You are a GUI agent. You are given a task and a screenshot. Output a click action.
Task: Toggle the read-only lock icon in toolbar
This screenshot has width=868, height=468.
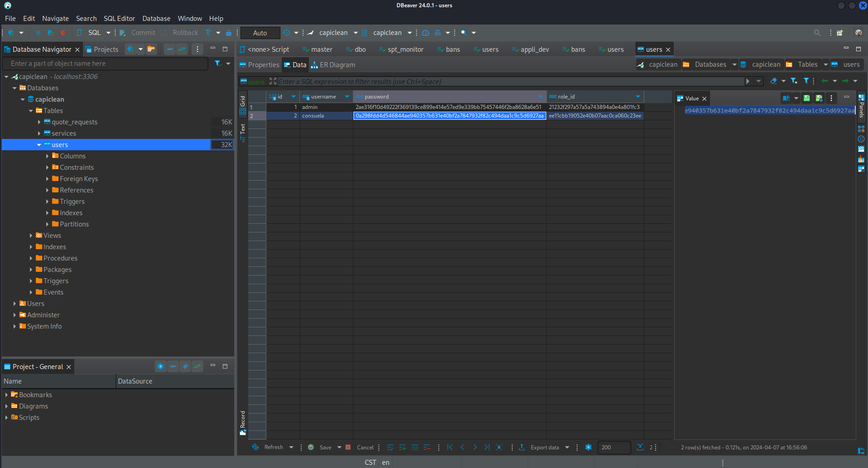pyautogui.click(x=229, y=33)
